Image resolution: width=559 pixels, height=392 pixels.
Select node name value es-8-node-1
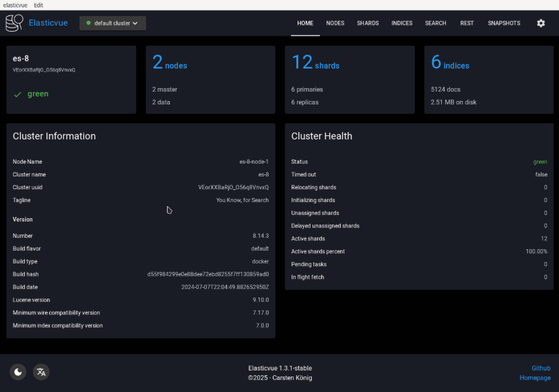click(x=254, y=162)
